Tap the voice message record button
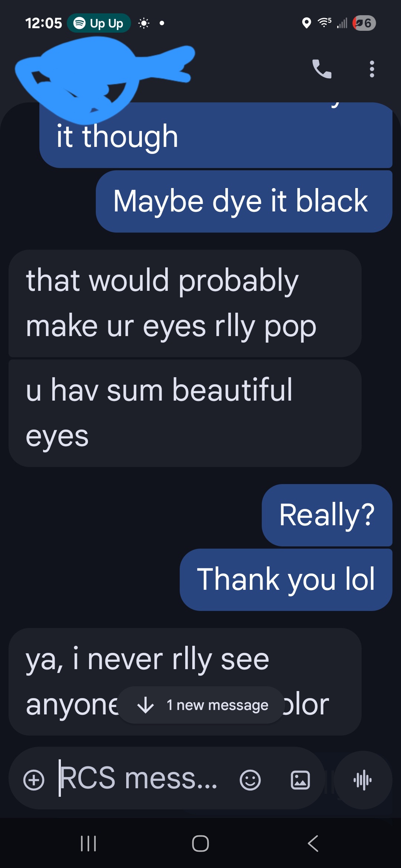Viewport: 401px width, 868px height. 363,780
